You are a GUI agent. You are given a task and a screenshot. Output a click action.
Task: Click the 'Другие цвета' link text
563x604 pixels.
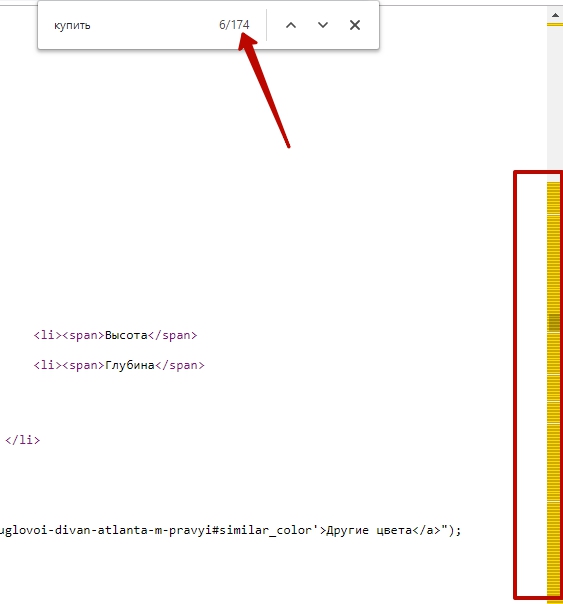tap(369, 530)
